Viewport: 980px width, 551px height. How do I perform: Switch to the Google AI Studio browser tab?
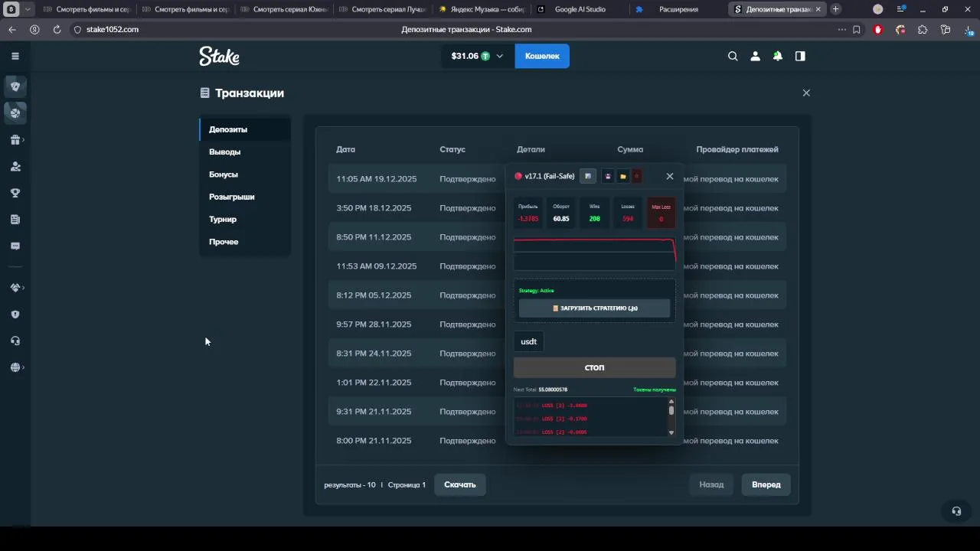click(x=580, y=9)
